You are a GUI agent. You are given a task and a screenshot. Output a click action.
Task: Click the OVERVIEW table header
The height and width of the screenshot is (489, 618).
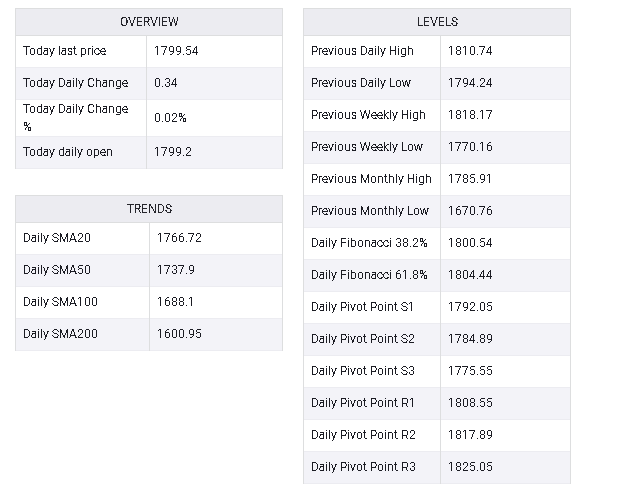(x=149, y=22)
